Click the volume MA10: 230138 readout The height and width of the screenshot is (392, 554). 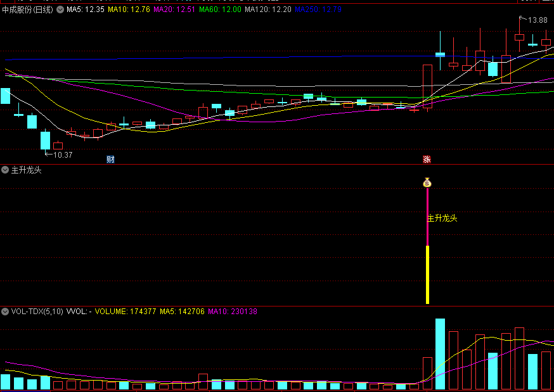pyautogui.click(x=233, y=312)
